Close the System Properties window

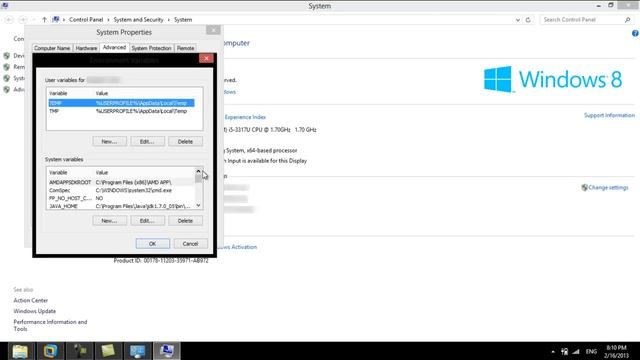(213, 30)
